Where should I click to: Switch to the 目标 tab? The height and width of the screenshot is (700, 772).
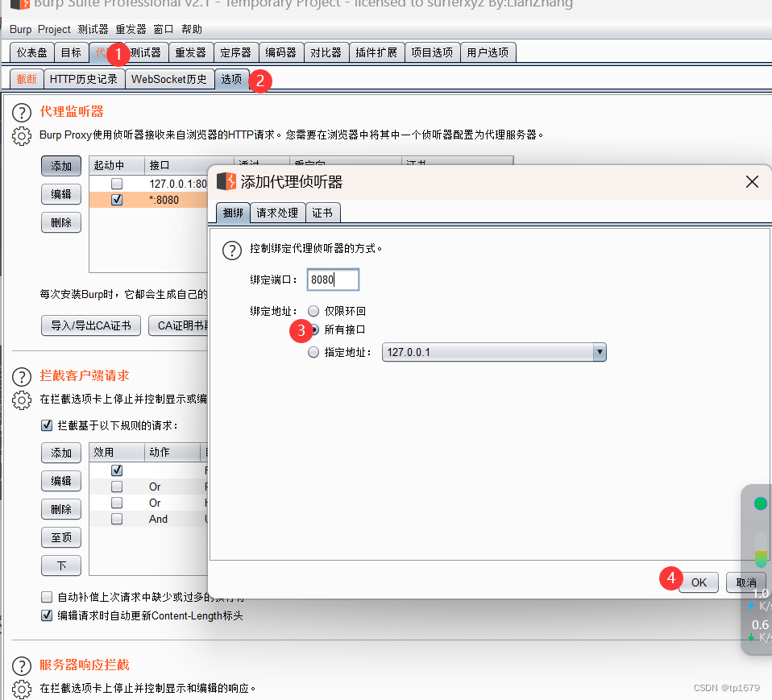coord(72,52)
